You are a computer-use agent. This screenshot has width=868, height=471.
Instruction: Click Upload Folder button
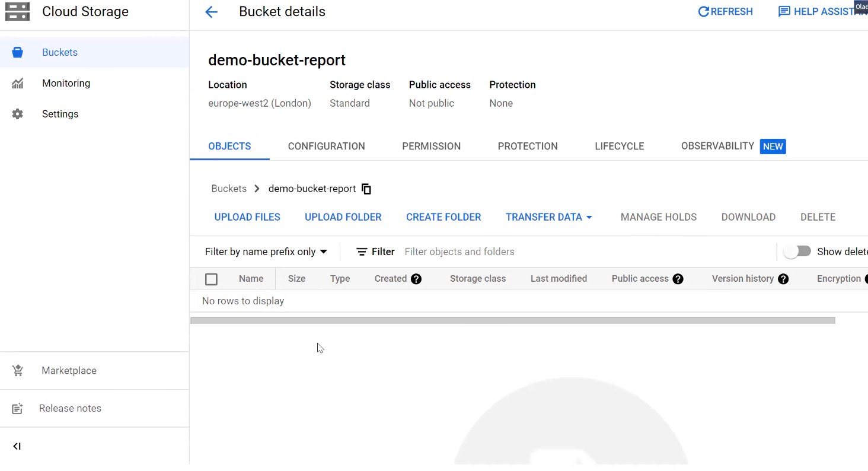click(x=343, y=217)
